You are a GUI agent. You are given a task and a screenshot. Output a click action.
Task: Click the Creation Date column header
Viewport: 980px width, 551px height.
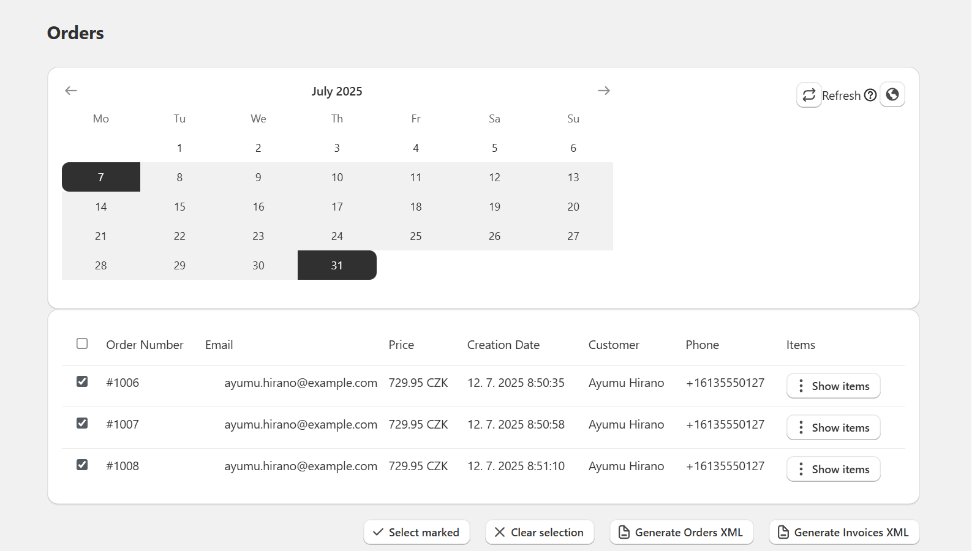(503, 345)
